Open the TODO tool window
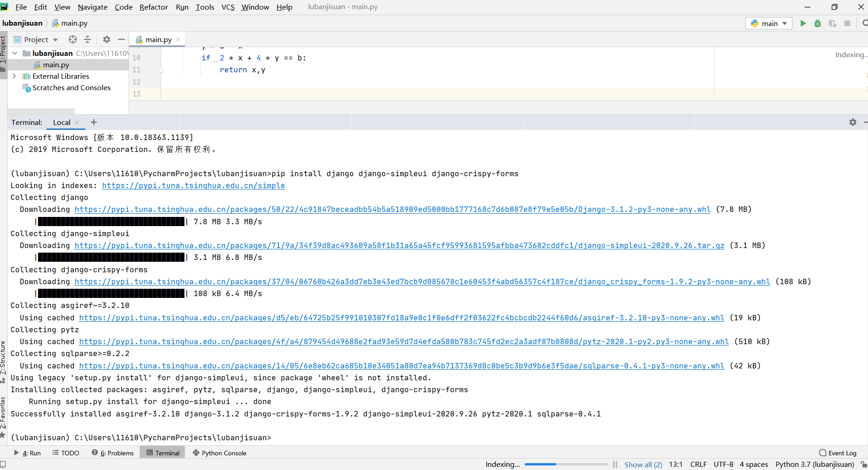The width and height of the screenshot is (868, 470). tap(65, 453)
